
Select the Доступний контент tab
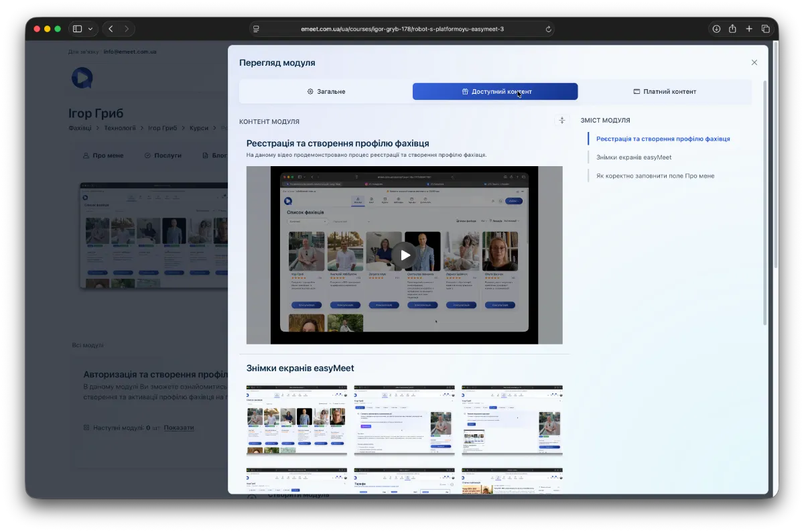tap(495, 92)
